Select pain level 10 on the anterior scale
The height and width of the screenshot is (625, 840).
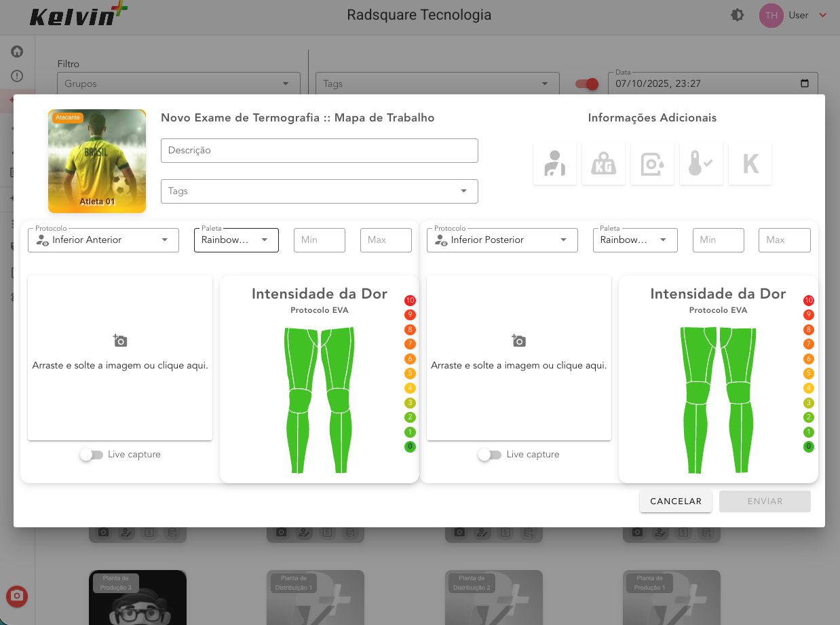(410, 301)
